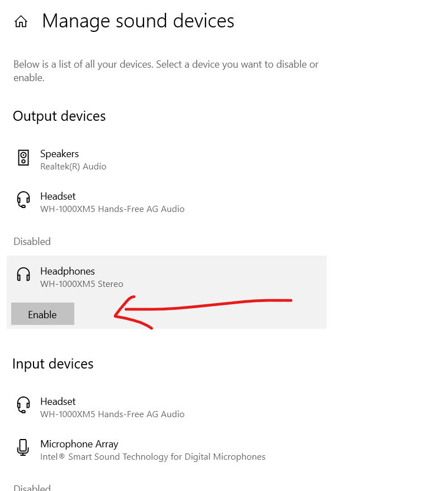Enable the WH-1000XM5 Stereo headphones
Screen dimensions: 448x491
tap(42, 314)
